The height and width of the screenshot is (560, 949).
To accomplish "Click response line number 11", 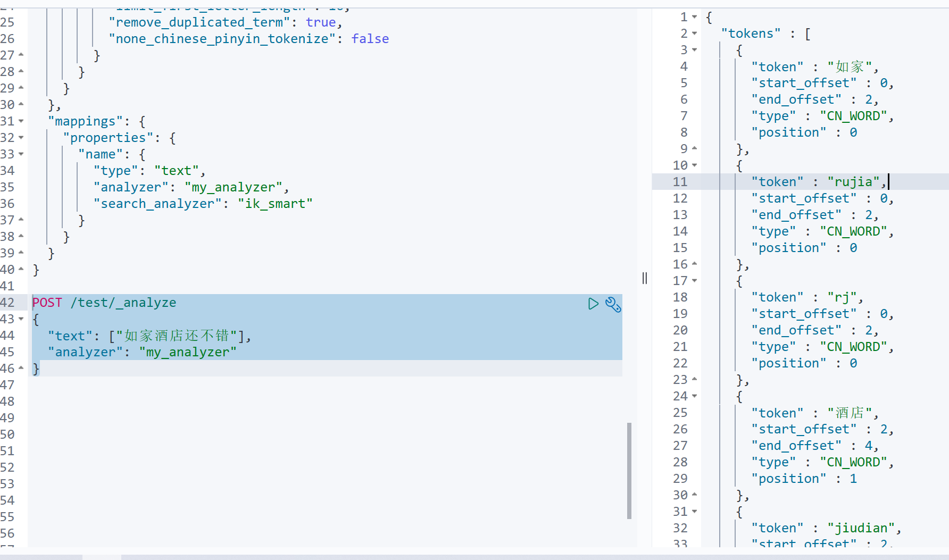I will click(x=680, y=182).
